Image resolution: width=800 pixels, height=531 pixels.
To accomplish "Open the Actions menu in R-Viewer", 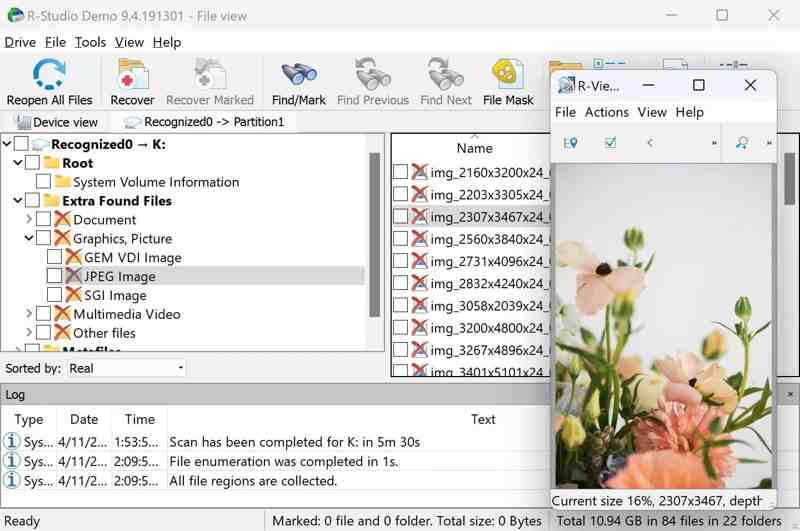I will pos(606,112).
